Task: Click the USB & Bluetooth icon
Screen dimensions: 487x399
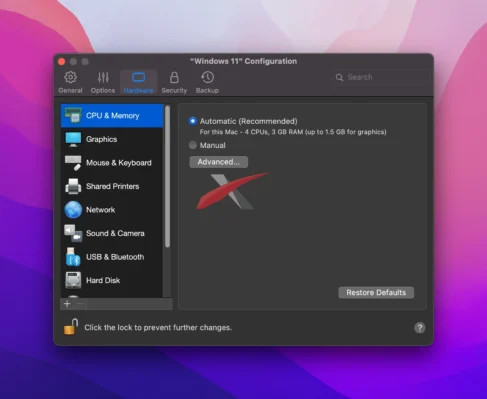Action: coord(73,257)
